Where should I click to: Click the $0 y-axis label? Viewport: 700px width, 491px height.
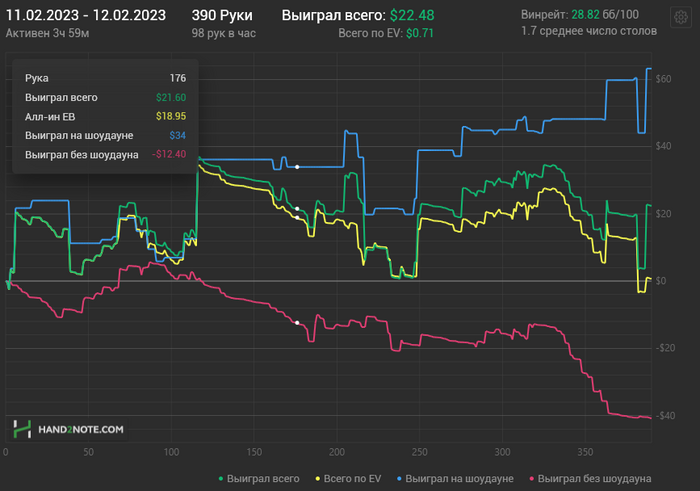(x=661, y=281)
